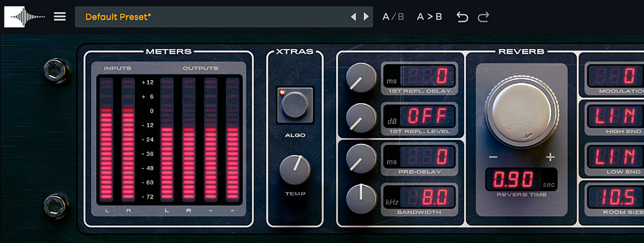Click the 0.90 sec Reverb Time display
Viewport: 644px width, 243px height.
pos(521,179)
